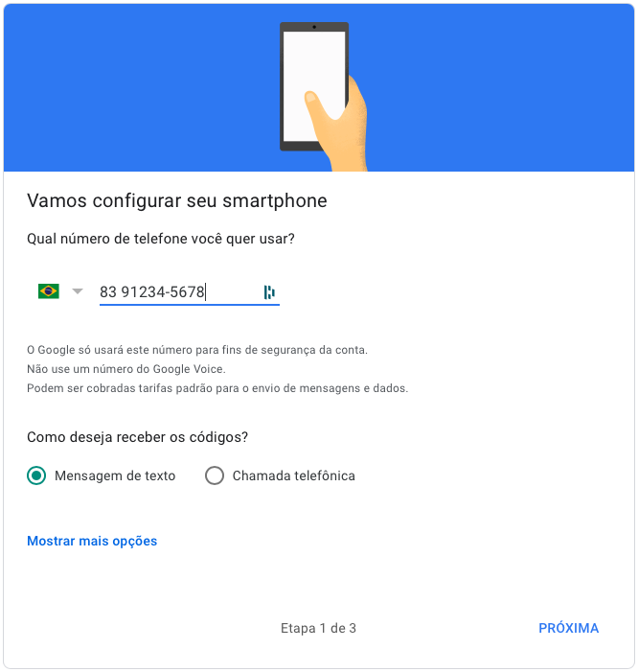The height and width of the screenshot is (672, 638).
Task: Open the country code dropdown arrow
Action: pyautogui.click(x=78, y=291)
